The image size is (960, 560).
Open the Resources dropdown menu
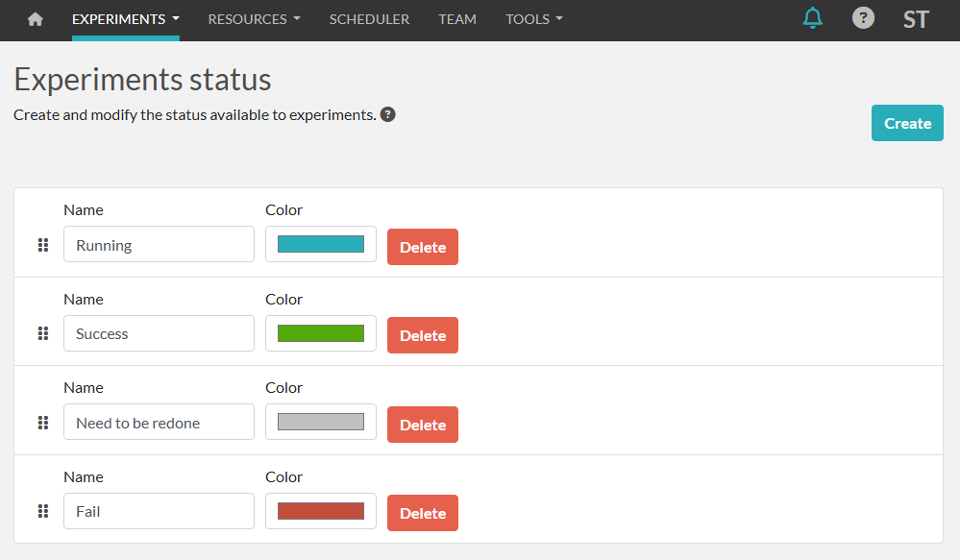[x=254, y=19]
